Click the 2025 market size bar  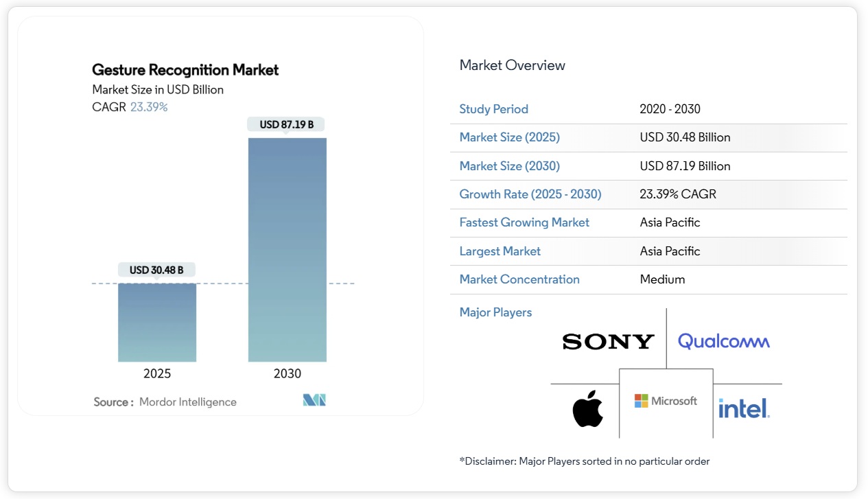157,322
